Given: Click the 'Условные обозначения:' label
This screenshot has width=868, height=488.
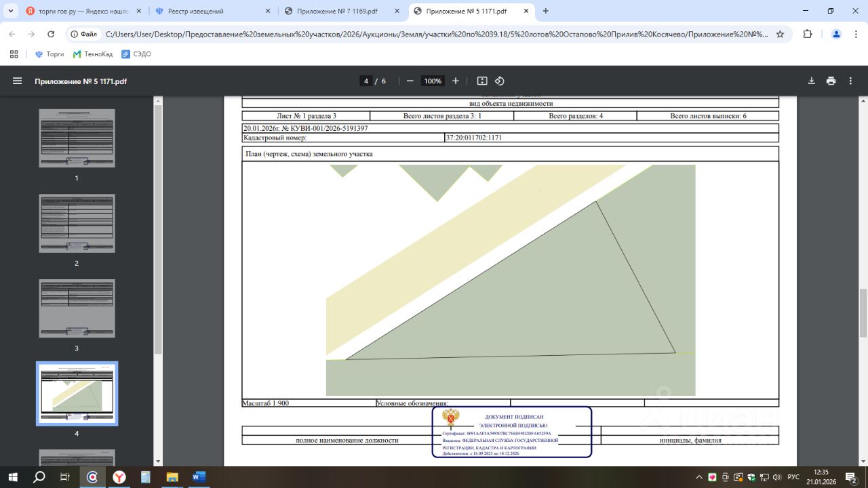Looking at the screenshot, I should click(412, 403).
